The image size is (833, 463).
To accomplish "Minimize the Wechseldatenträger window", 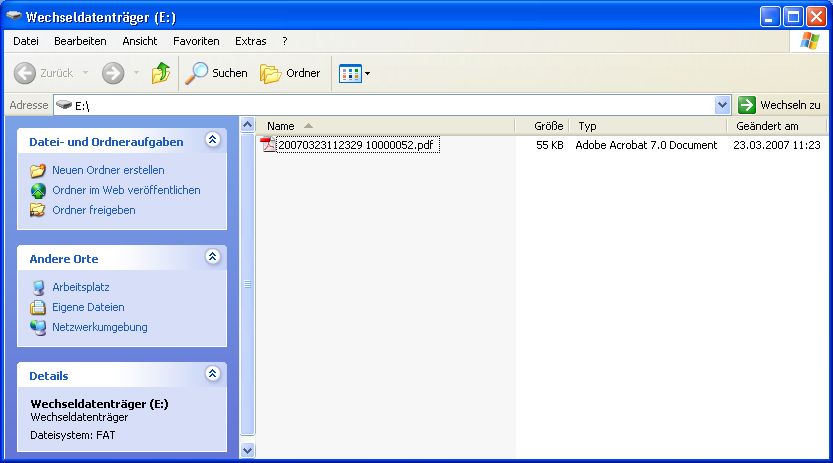I will tap(770, 17).
